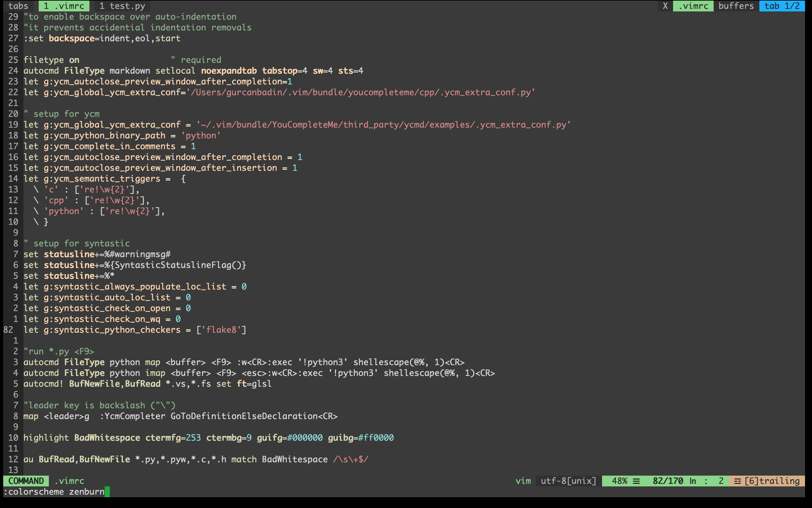The width and height of the screenshot is (812, 508).
Task: Click the '[6]trailing' whitespace warning
Action: coord(772,481)
